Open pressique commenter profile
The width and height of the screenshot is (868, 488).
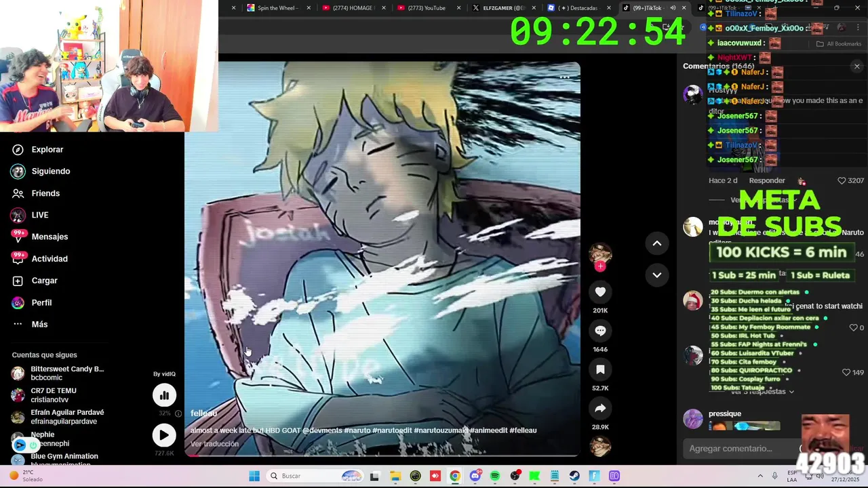point(725,414)
